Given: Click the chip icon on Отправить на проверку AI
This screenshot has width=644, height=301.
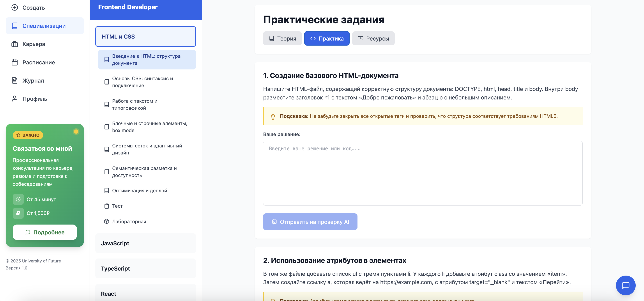Looking at the screenshot, I should click(274, 222).
